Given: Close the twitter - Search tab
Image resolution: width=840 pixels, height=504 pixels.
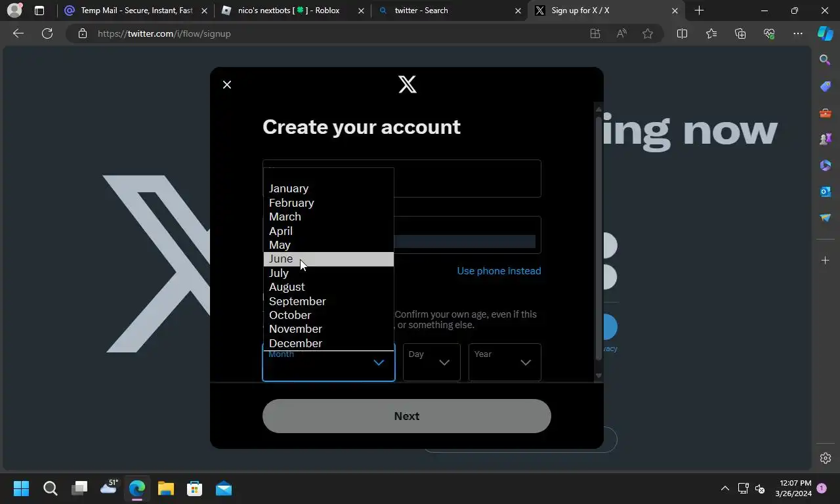Looking at the screenshot, I should (x=518, y=10).
